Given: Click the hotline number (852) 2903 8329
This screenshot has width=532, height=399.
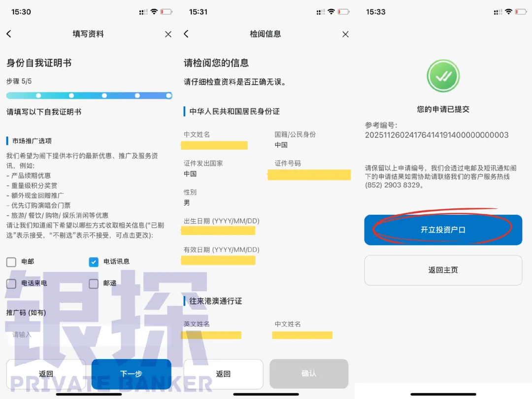Looking at the screenshot, I should pos(393,185).
